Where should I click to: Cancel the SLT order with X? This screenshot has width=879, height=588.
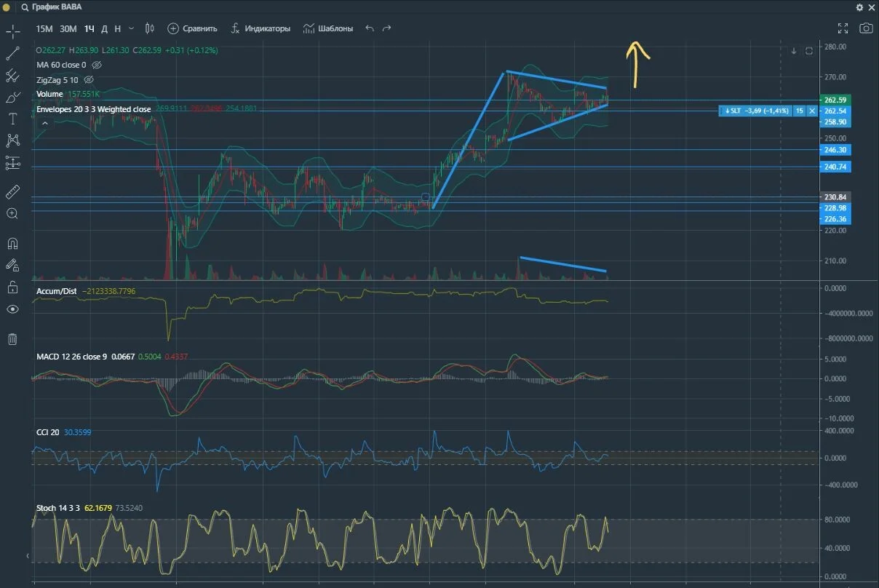[x=812, y=111]
